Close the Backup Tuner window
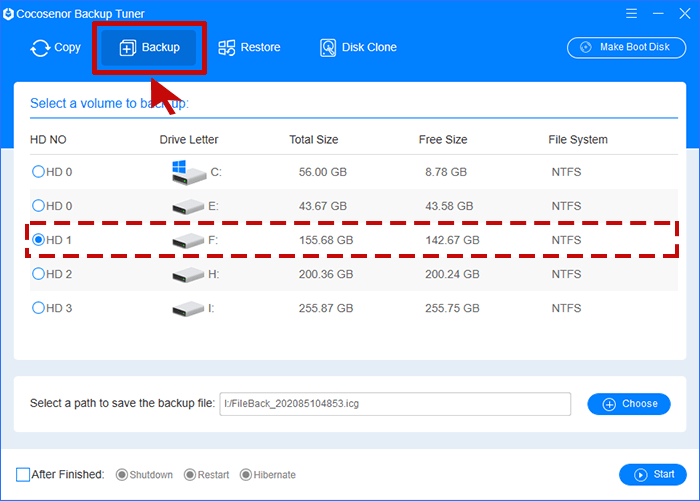This screenshot has height=501, width=700. tap(685, 14)
